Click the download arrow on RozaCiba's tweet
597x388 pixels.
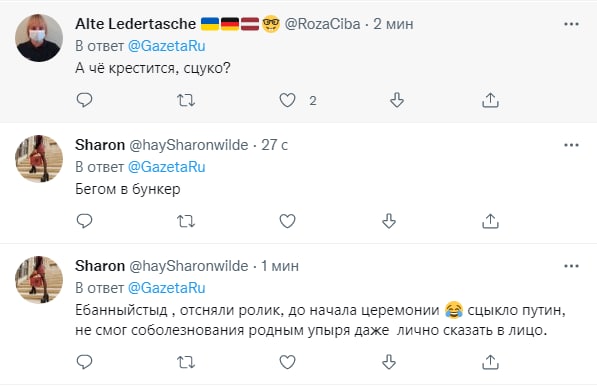coord(397,100)
